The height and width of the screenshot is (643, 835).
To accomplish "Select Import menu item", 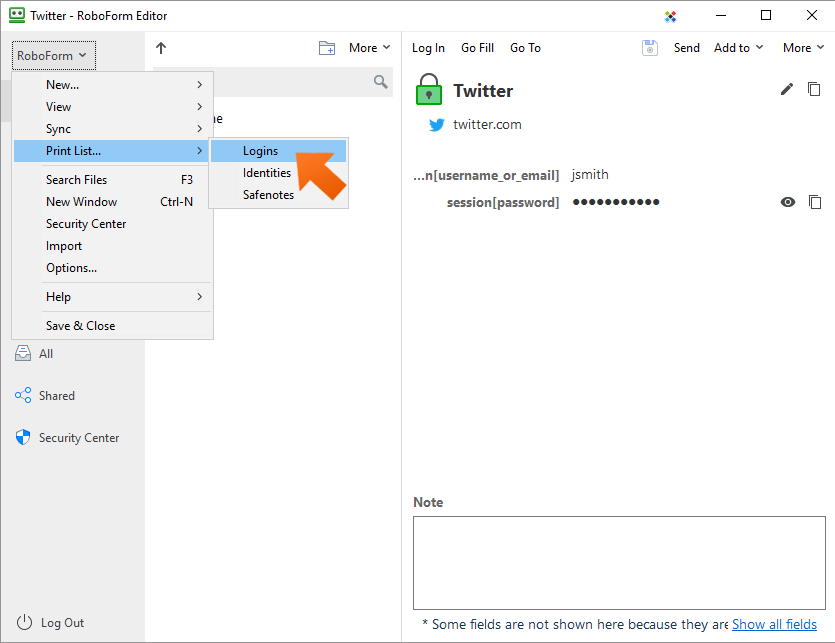I will tap(112, 246).
